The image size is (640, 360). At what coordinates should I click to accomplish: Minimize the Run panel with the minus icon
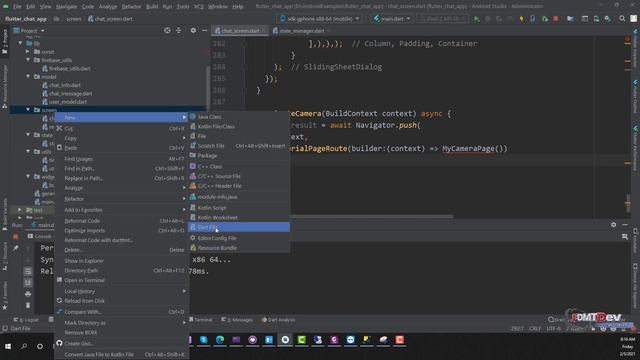(625, 225)
